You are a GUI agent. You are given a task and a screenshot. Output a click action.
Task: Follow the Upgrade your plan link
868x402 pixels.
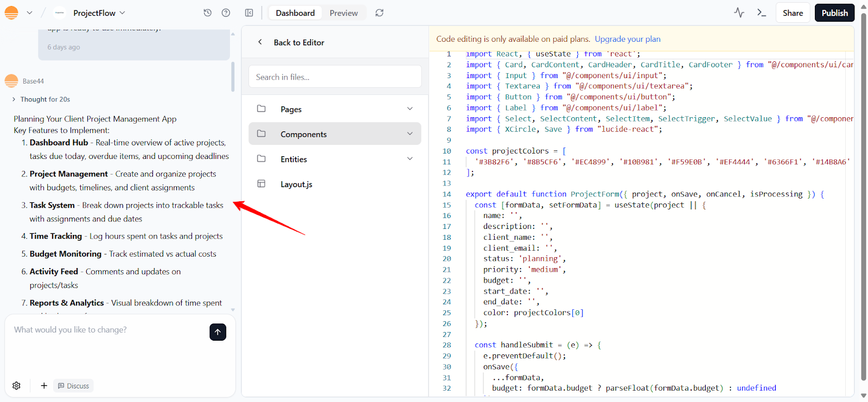coord(628,39)
